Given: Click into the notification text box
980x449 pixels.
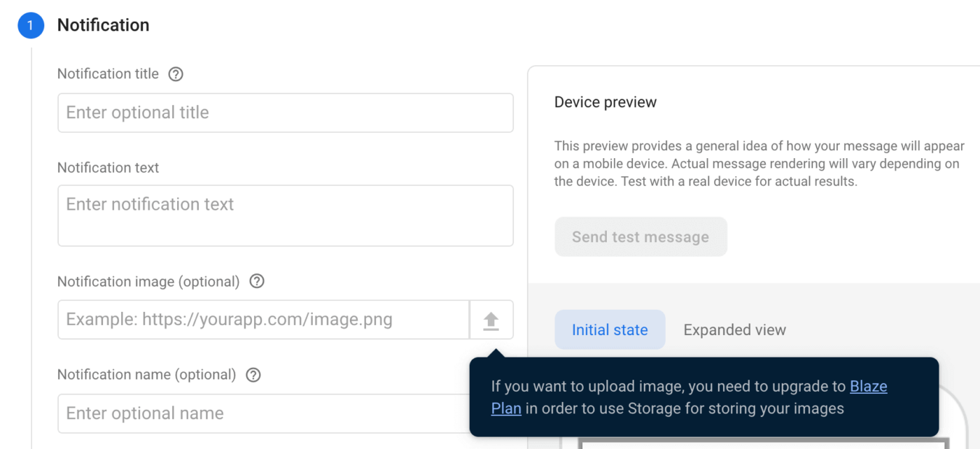Looking at the screenshot, I should pyautogui.click(x=285, y=215).
